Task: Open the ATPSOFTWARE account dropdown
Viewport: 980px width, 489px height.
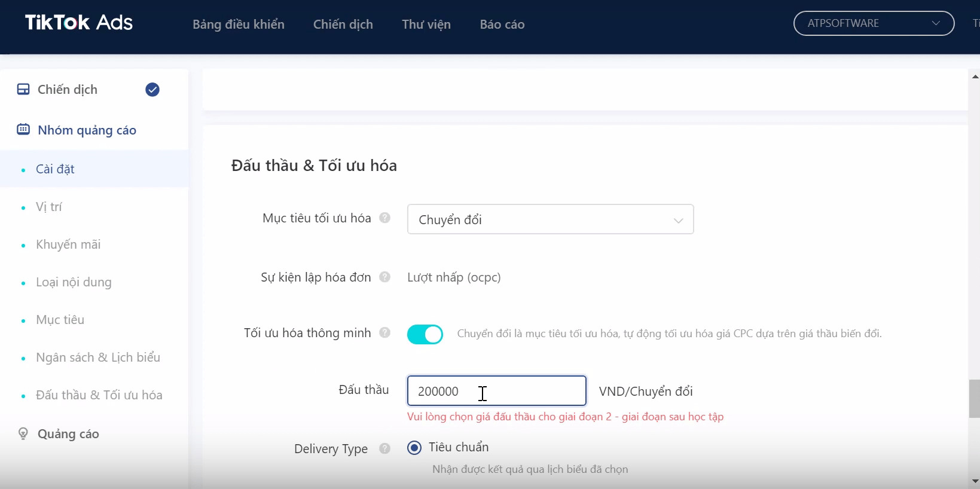Action: [x=874, y=23]
